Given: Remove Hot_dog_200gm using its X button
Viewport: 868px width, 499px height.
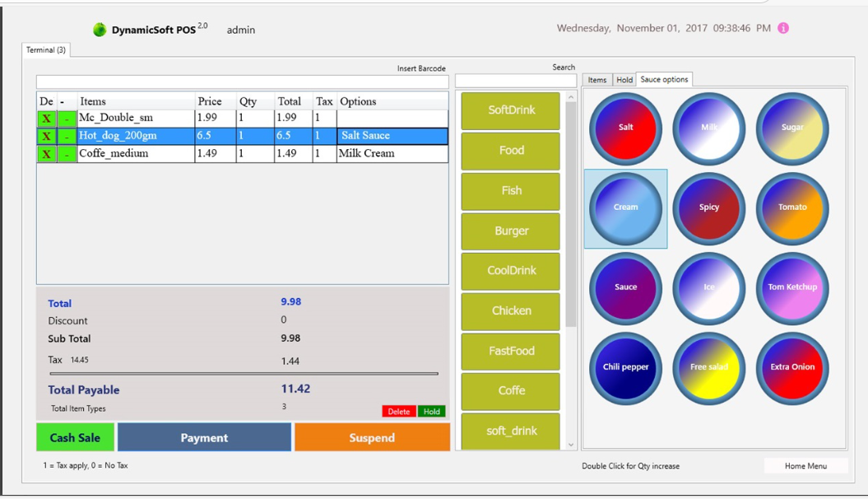Looking at the screenshot, I should coord(47,136).
